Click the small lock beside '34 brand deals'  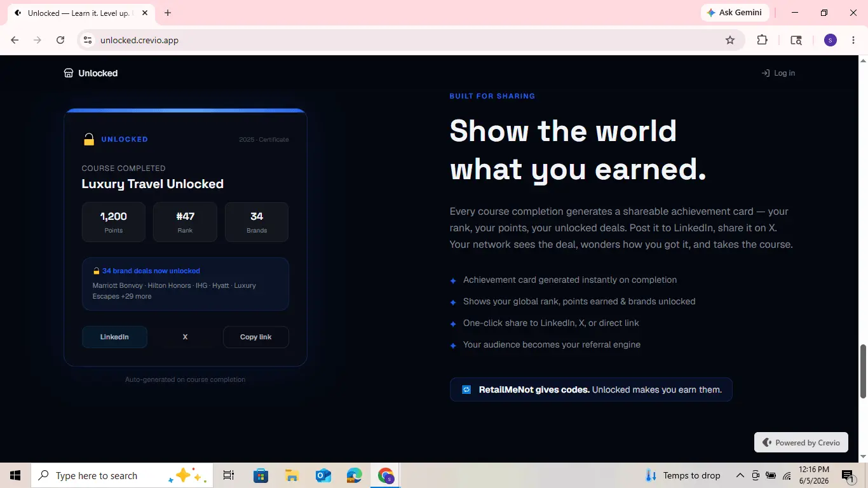click(97, 271)
